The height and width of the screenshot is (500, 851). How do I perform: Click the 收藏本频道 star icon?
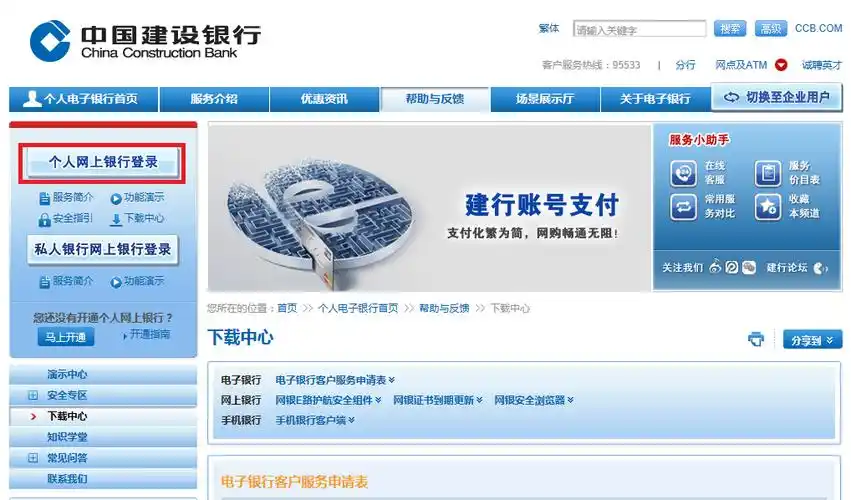(768, 206)
